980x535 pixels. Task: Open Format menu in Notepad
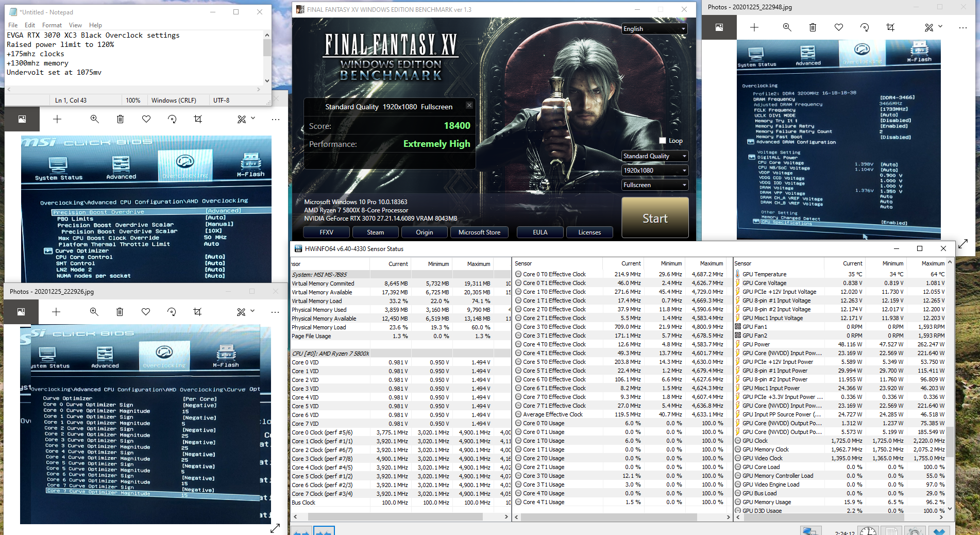pos(52,25)
